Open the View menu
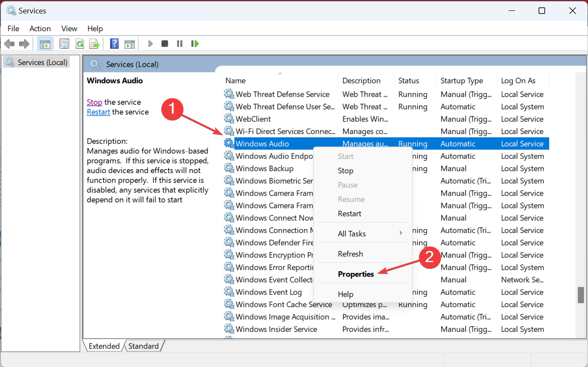The width and height of the screenshot is (588, 367). click(69, 29)
